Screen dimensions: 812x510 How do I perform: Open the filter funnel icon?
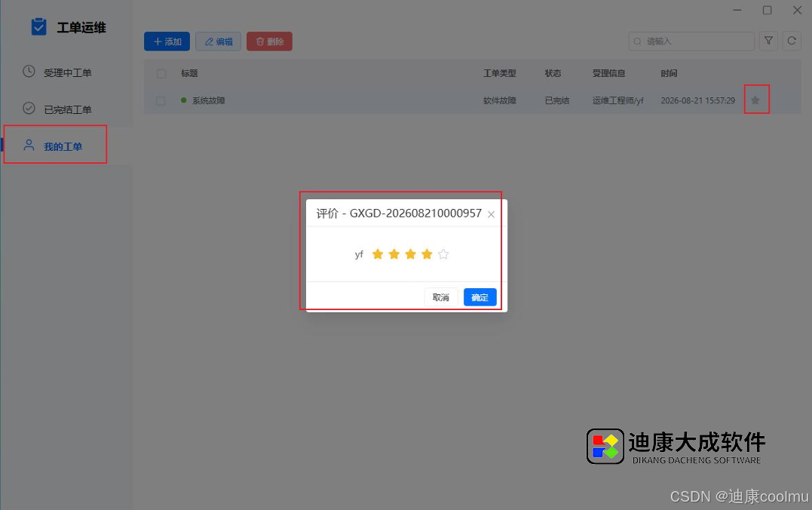coord(768,41)
